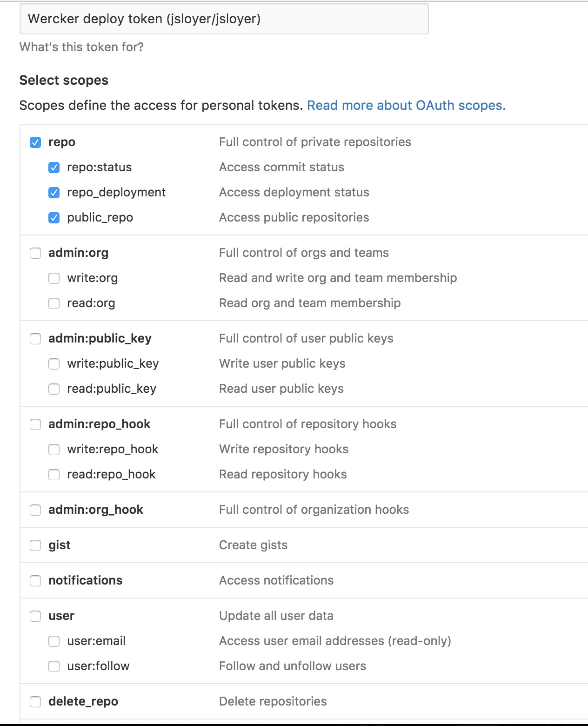Enable the admin:public_key scope
Image resolution: width=588 pixels, height=726 pixels.
35,338
